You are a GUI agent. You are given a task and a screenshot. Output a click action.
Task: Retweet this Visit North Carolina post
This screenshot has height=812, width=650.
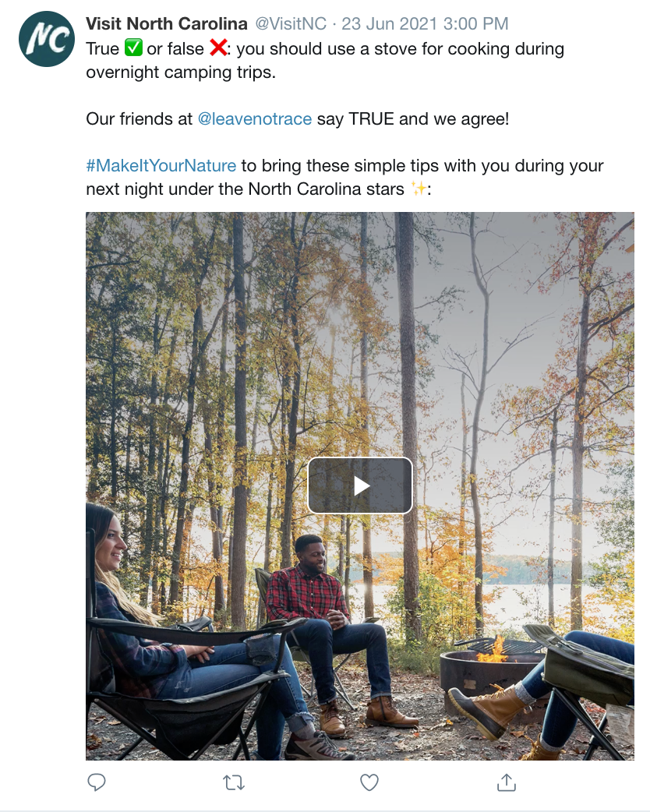[x=233, y=782]
